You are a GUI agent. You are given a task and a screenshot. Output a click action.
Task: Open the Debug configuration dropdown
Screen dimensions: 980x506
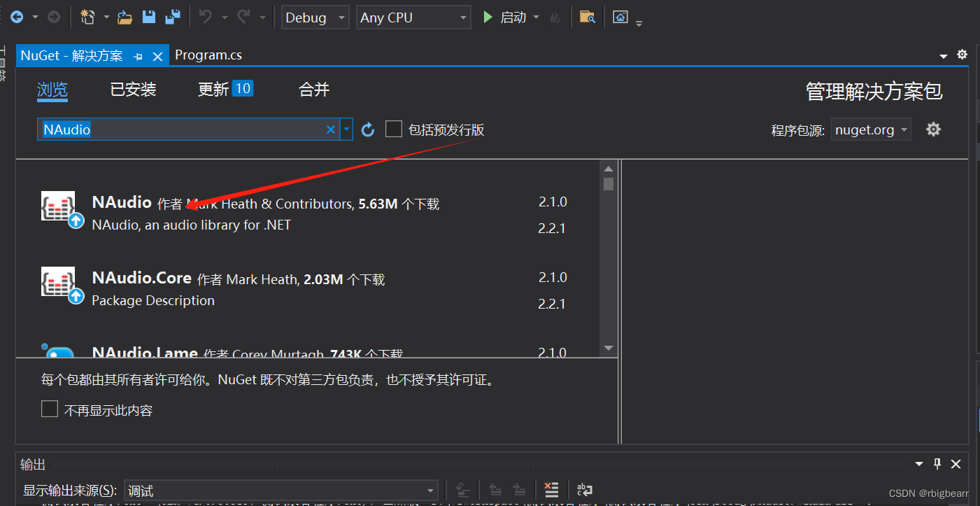coord(315,17)
